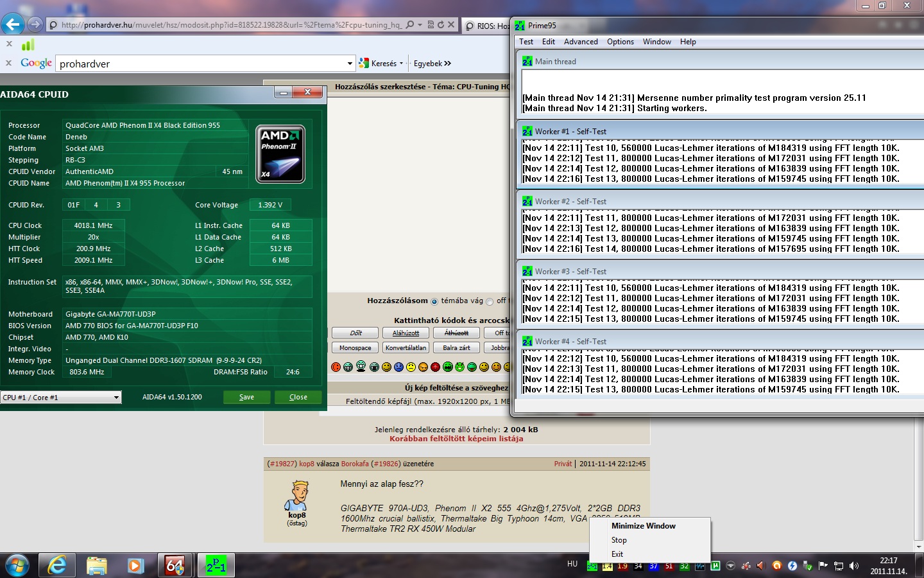
Task: Click kop8's cartoon avatar image
Action: click(298, 496)
